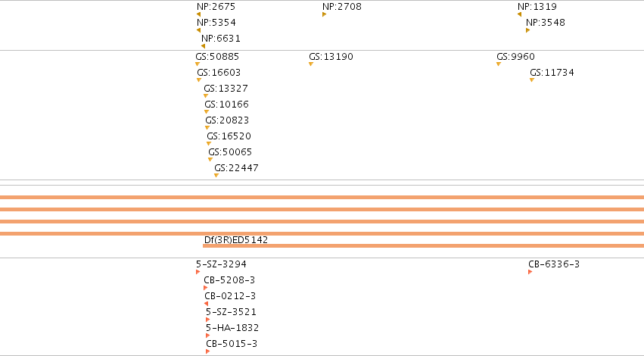644x356 pixels.
Task: Click the GS:50885 marker triangle
Action: click(198, 64)
